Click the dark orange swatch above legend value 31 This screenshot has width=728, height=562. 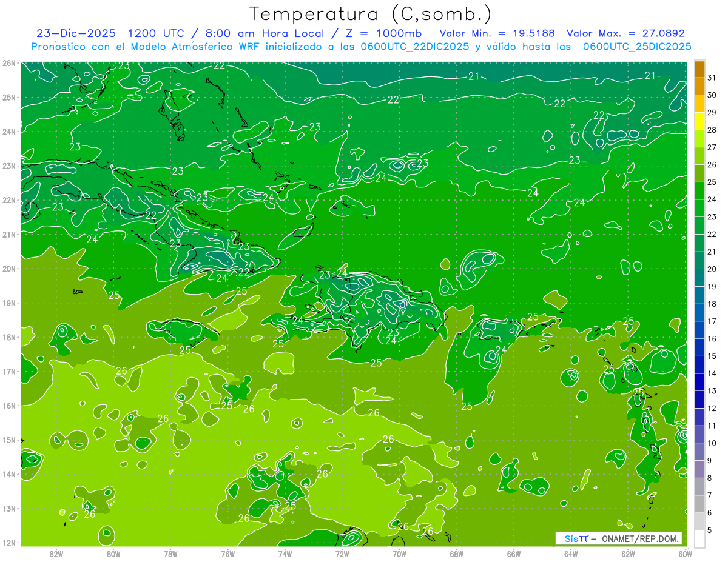tap(699, 69)
